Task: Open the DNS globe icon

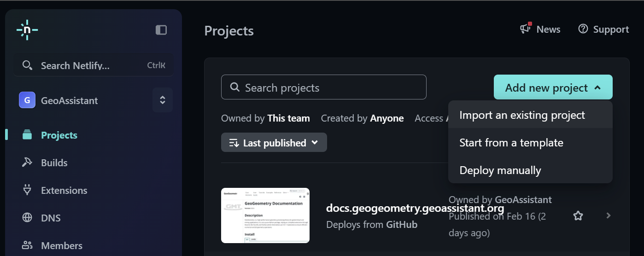Action: pos(27,218)
